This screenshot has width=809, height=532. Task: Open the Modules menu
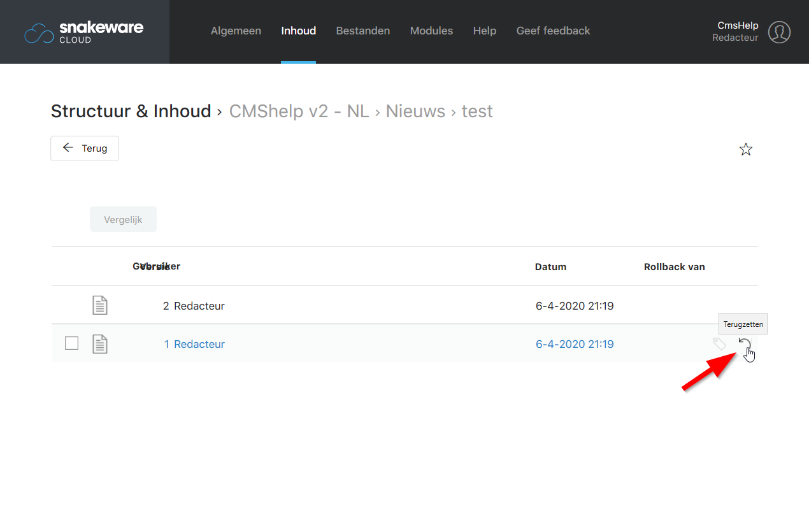[431, 31]
